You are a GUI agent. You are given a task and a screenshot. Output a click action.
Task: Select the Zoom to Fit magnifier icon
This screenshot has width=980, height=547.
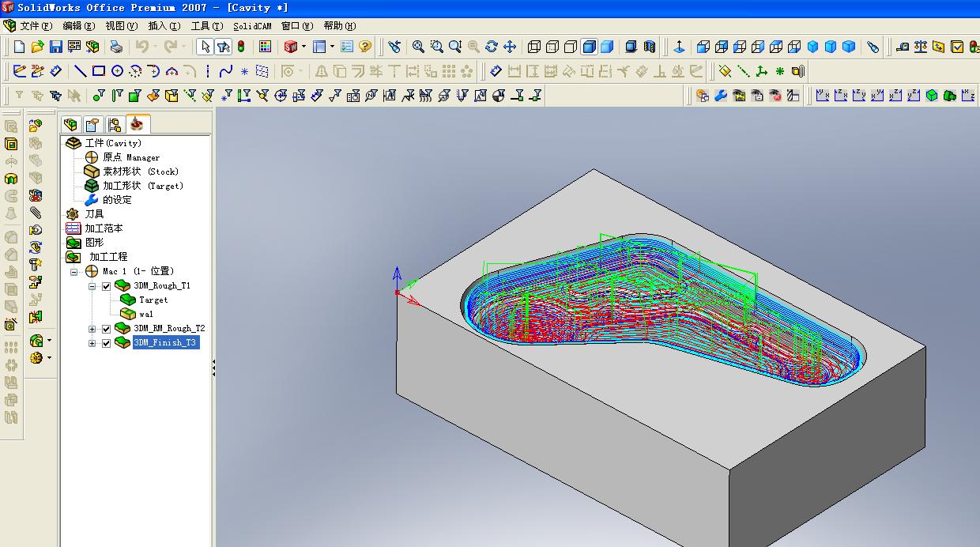click(x=418, y=47)
